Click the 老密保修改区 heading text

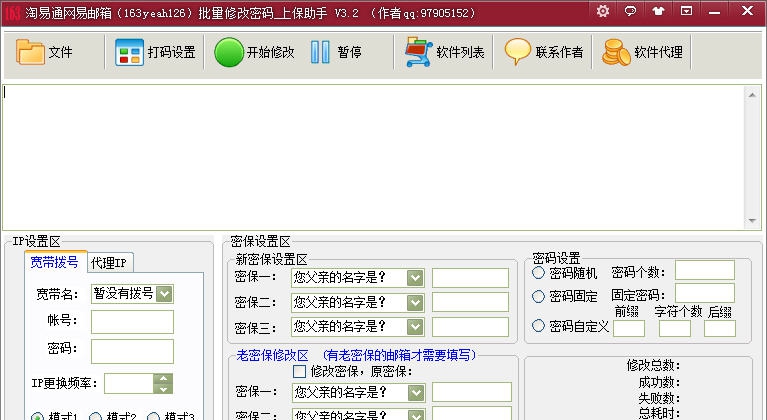pyautogui.click(x=272, y=355)
